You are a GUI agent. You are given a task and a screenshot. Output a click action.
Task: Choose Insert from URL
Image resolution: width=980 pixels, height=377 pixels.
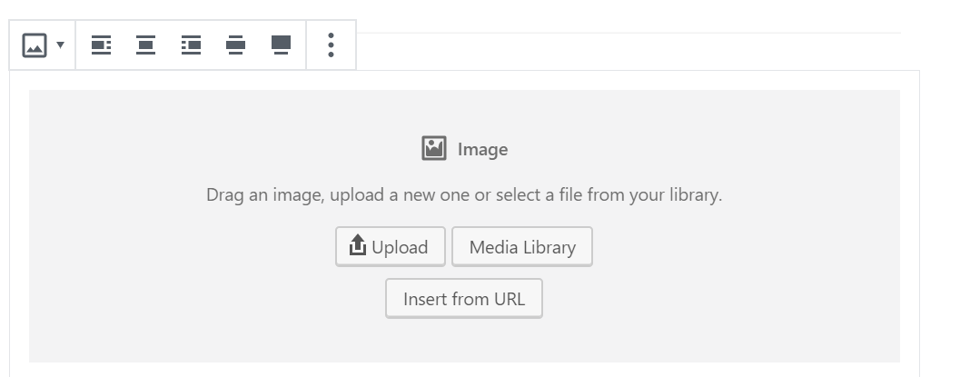(464, 298)
